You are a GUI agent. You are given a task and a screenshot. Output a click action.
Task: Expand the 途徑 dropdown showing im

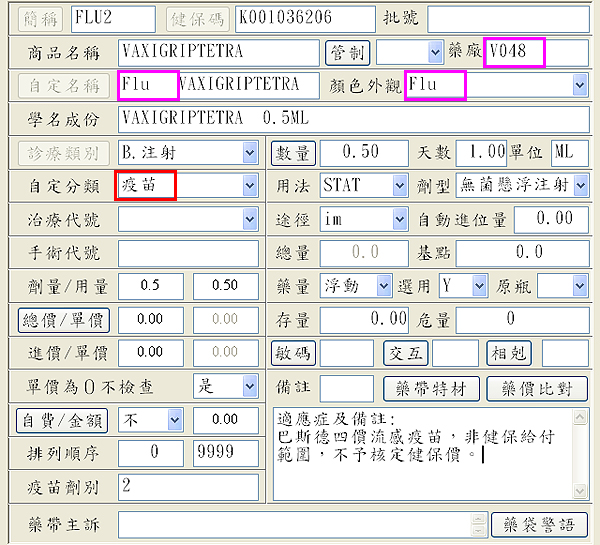(x=401, y=219)
